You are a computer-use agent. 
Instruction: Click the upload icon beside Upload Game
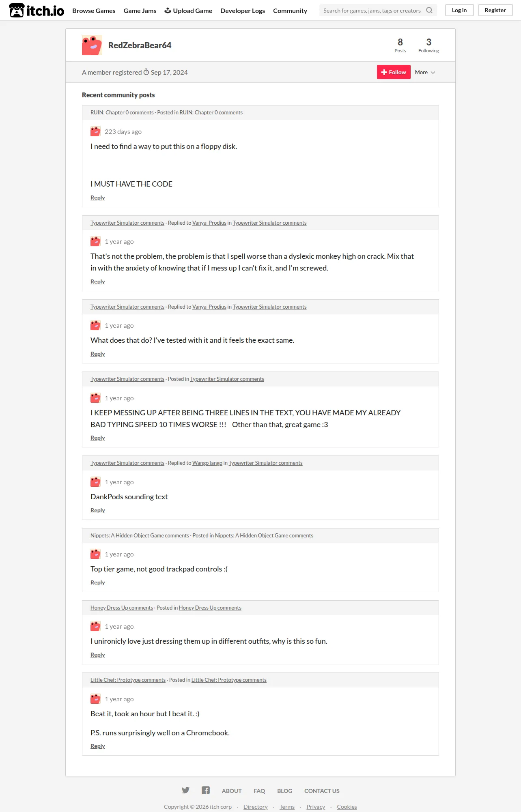click(x=168, y=11)
